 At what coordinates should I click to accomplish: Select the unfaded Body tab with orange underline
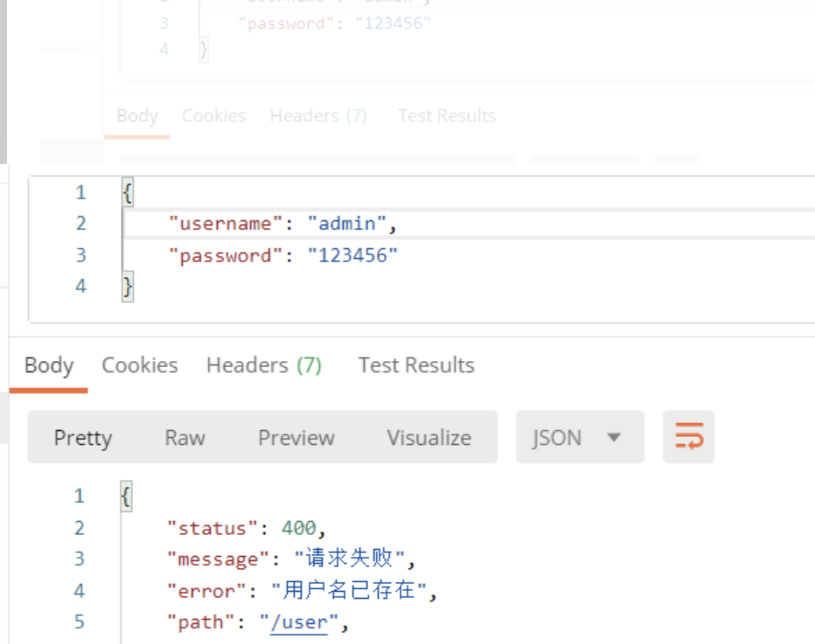(x=49, y=366)
